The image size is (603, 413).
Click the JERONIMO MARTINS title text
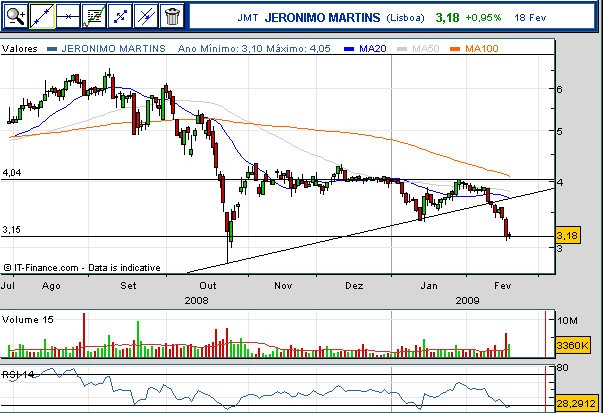click(322, 18)
